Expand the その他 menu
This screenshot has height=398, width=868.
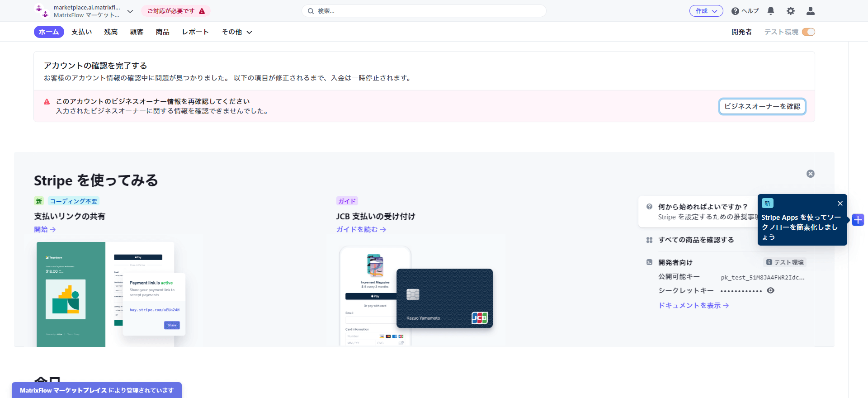(236, 32)
